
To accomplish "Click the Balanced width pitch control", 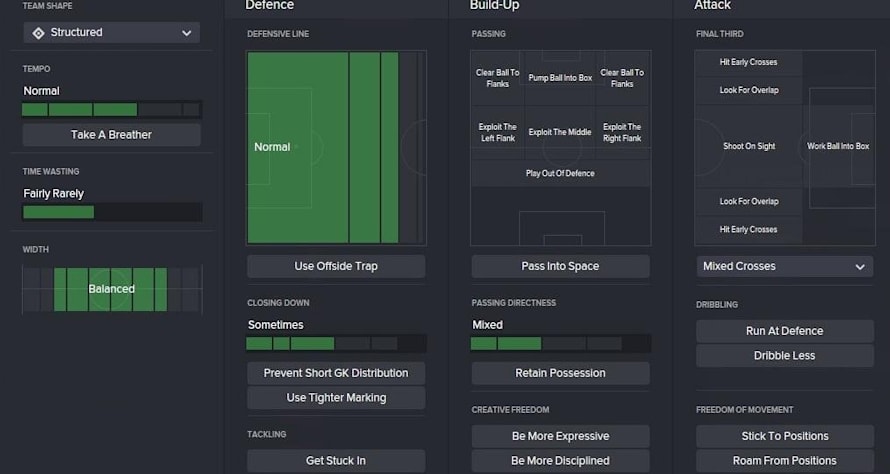I will 112,289.
